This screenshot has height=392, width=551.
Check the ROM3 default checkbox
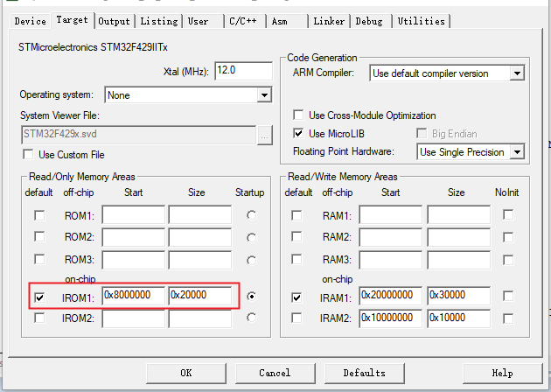(39, 260)
